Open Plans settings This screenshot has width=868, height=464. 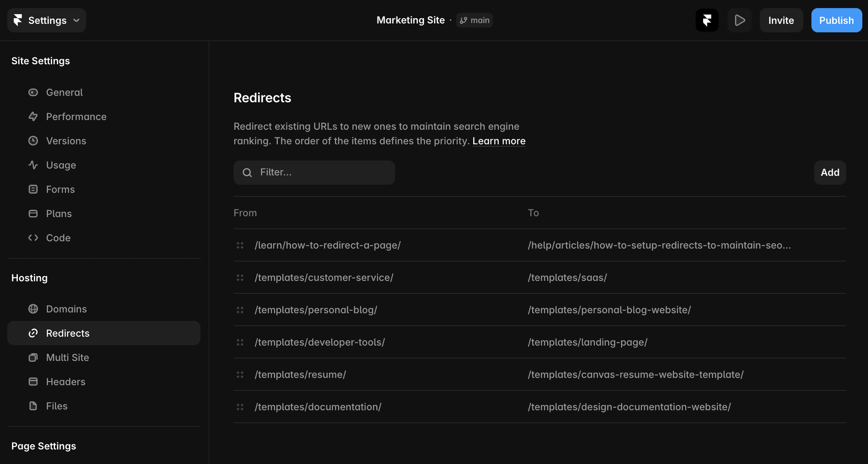(104, 214)
